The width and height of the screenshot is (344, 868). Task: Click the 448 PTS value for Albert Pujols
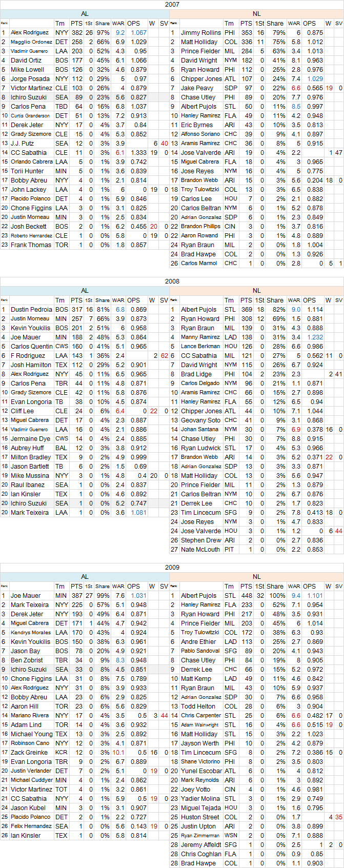point(247,596)
